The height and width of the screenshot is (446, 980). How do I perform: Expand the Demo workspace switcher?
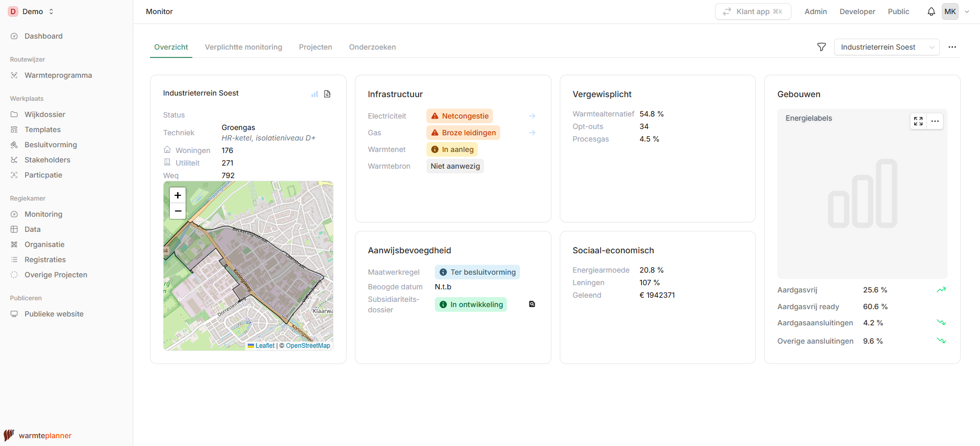coord(32,11)
